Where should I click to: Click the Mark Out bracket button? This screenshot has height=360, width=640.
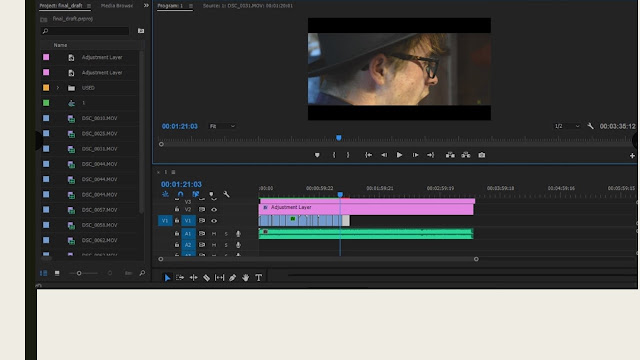[x=348, y=155]
